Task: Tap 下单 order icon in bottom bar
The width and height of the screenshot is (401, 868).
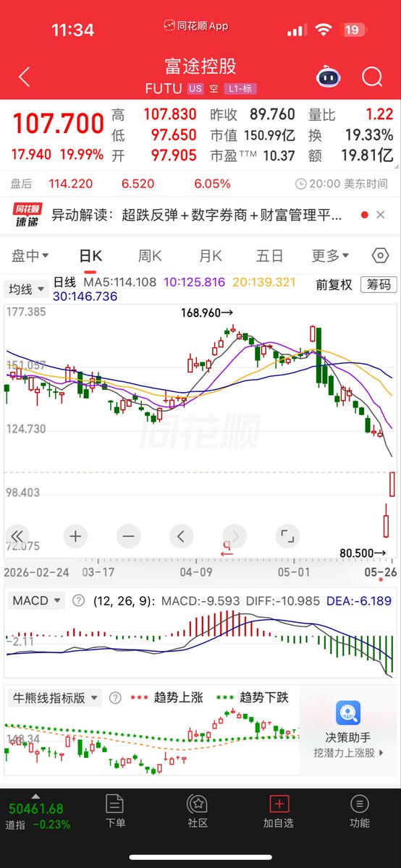Action: 115,804
